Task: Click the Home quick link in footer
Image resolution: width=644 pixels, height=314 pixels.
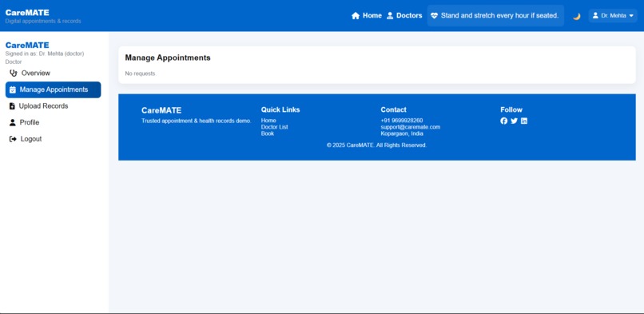Action: click(x=268, y=121)
